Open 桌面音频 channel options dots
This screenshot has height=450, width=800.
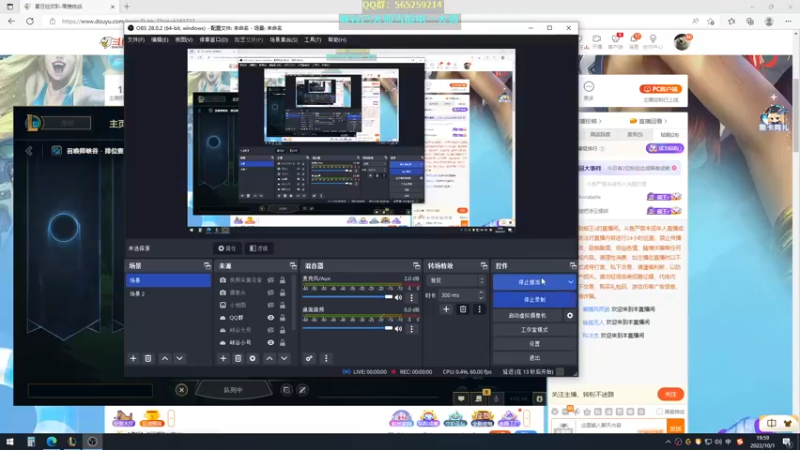[x=412, y=329]
